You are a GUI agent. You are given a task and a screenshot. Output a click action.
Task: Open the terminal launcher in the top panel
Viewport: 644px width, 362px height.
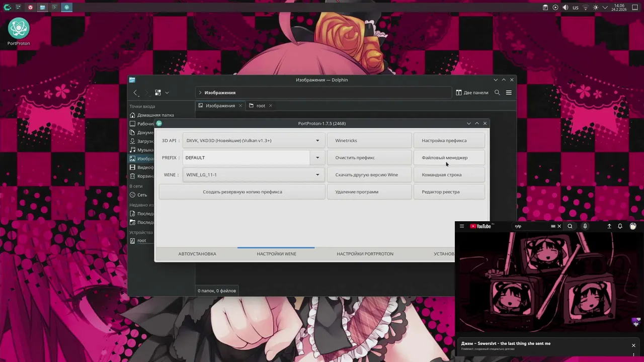click(x=54, y=7)
